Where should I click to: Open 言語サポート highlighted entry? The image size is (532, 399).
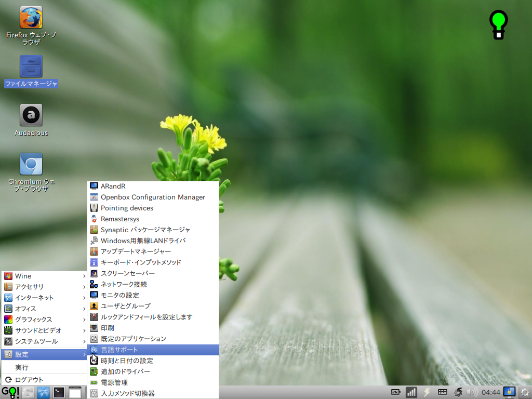(153, 350)
